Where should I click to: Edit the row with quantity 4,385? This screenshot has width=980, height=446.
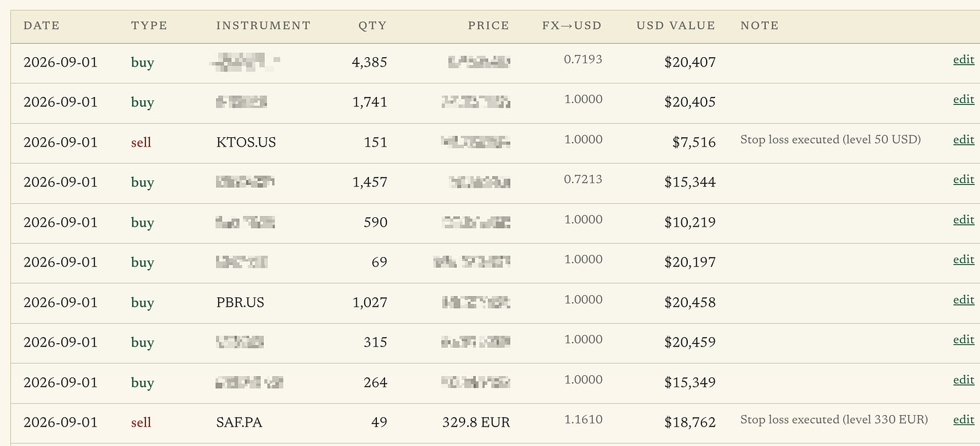click(x=963, y=59)
